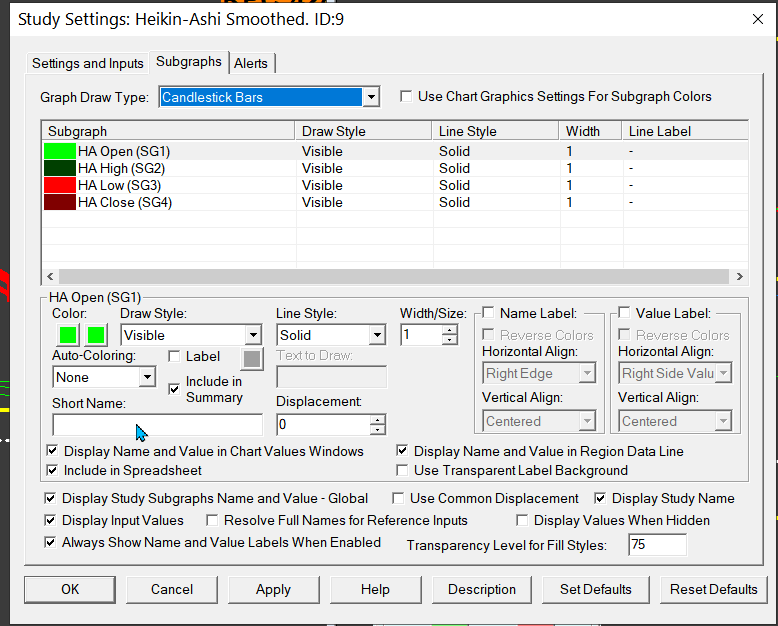Viewport: 778px width, 626px height.
Task: Click the gray label color button
Action: pos(251,359)
